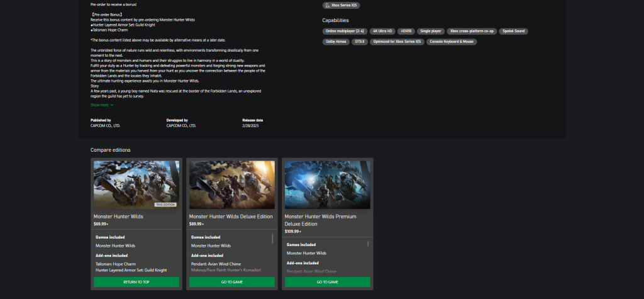Open the Premium Deluxe Edition cover artwork
This screenshot has height=299, width=644.
pos(328,184)
